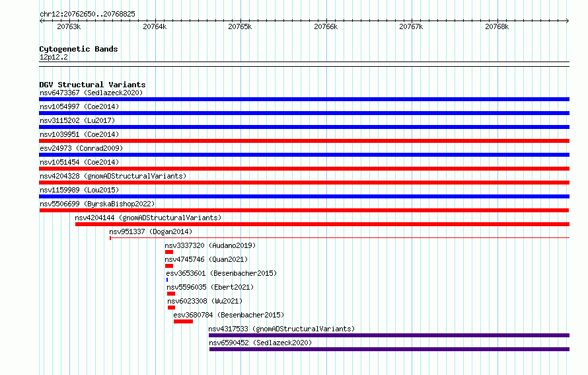Select the small red bar under nsv5596035
The height and width of the screenshot is (375, 588).
pos(171,294)
